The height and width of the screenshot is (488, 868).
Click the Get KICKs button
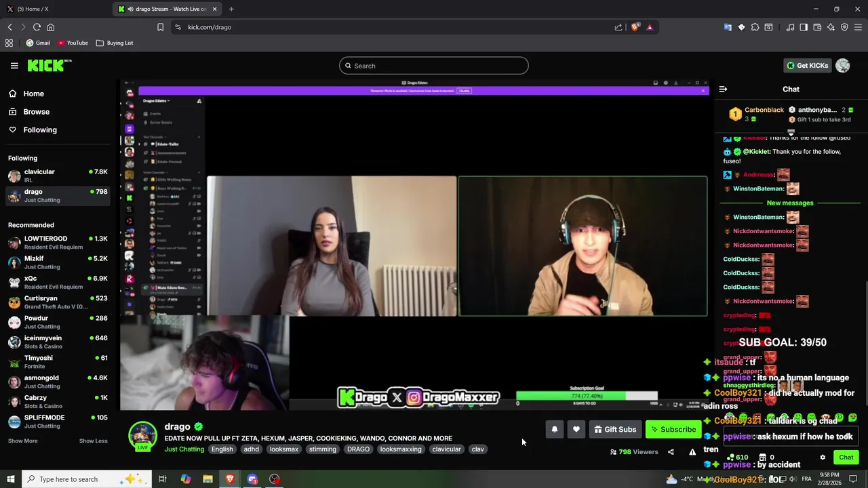coord(807,66)
